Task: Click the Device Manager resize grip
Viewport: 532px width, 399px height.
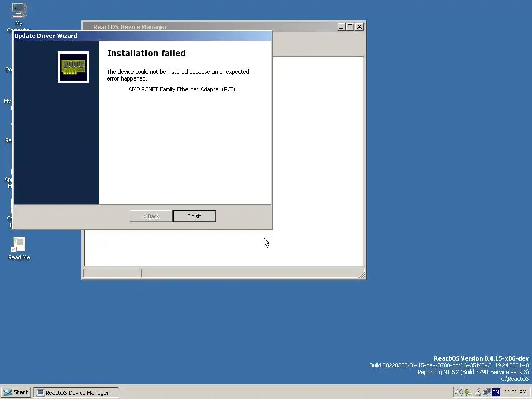Action: click(x=362, y=275)
